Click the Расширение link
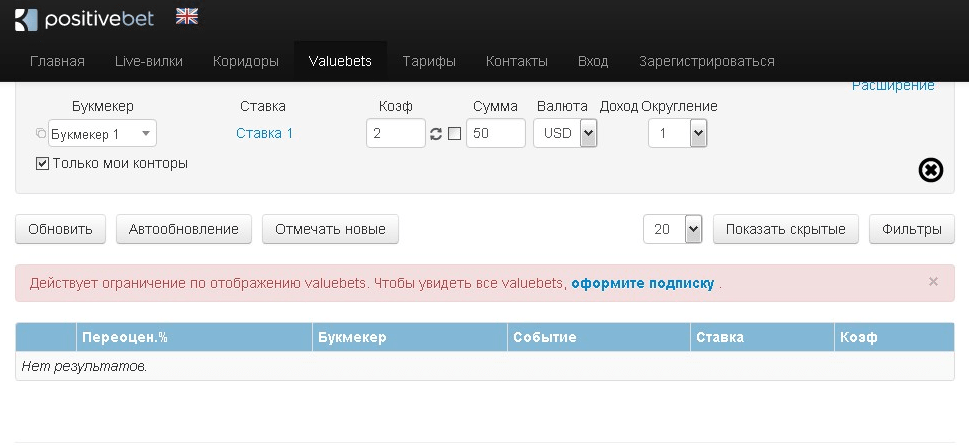 893,86
